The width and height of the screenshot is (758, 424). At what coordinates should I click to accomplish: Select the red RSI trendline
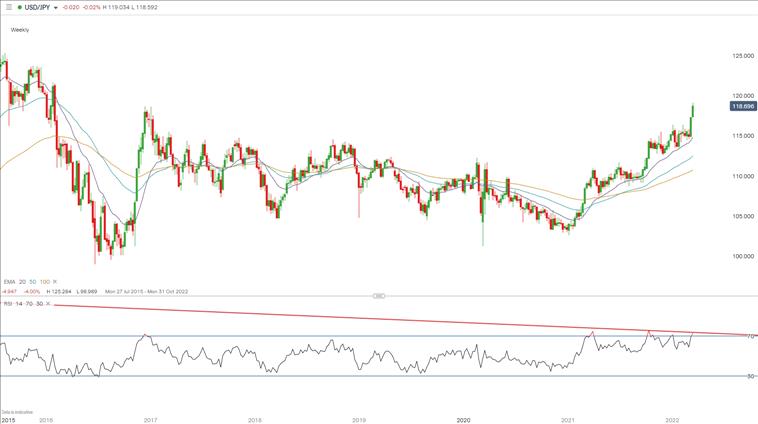[400, 319]
